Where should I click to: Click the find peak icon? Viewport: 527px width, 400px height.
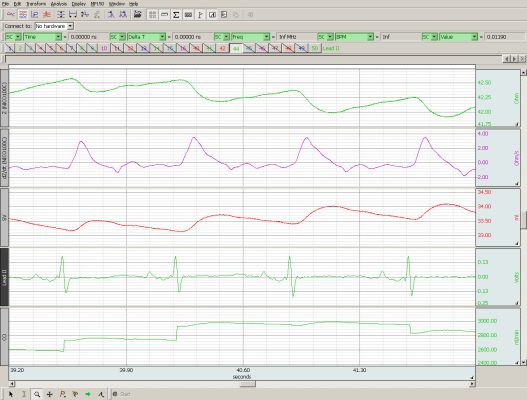(x=111, y=14)
